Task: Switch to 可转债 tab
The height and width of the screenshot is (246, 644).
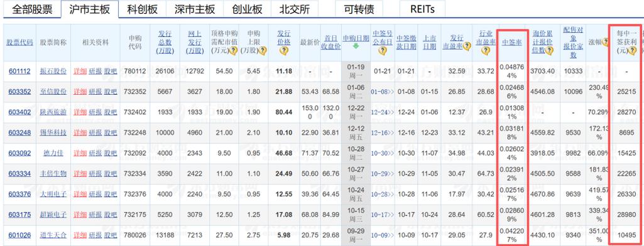Action: pyautogui.click(x=359, y=9)
